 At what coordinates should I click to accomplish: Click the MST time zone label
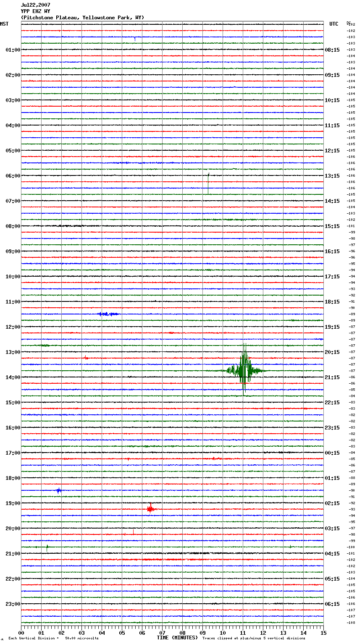pos(4,24)
